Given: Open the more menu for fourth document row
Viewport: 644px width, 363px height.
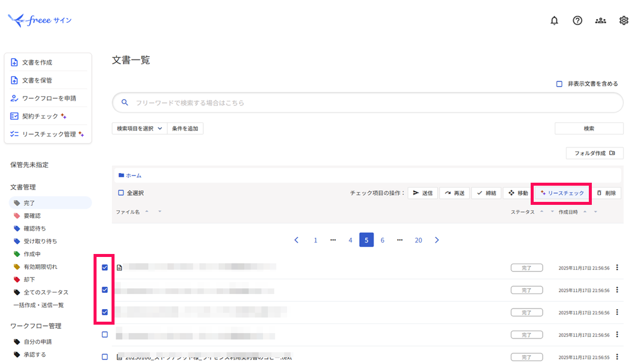Looking at the screenshot, I should (x=617, y=335).
